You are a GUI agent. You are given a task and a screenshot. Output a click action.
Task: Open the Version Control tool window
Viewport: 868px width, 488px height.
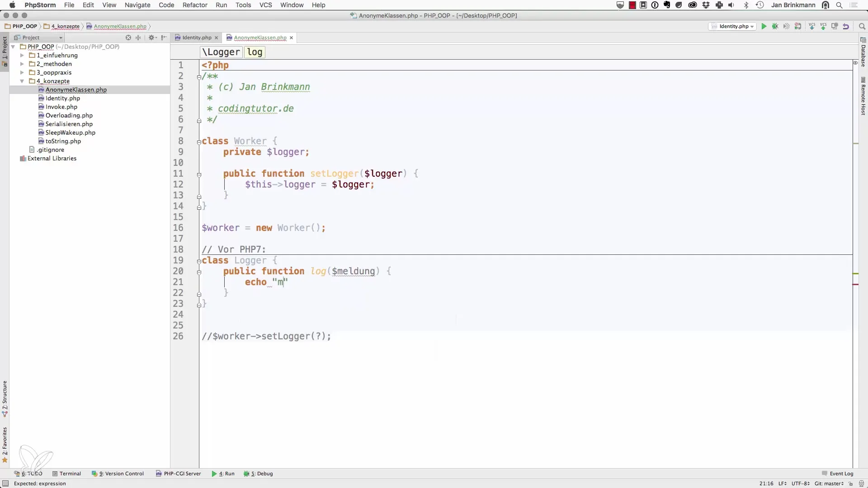(118, 474)
